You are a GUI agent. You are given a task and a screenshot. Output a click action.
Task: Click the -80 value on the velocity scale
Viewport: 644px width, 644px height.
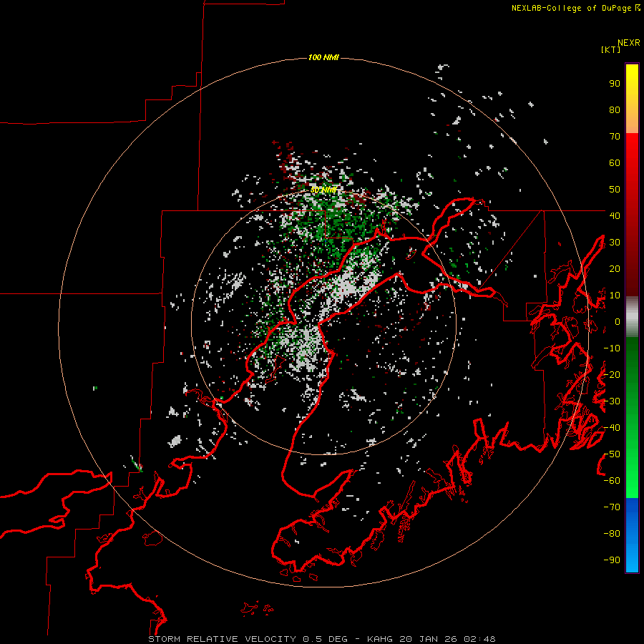612,534
